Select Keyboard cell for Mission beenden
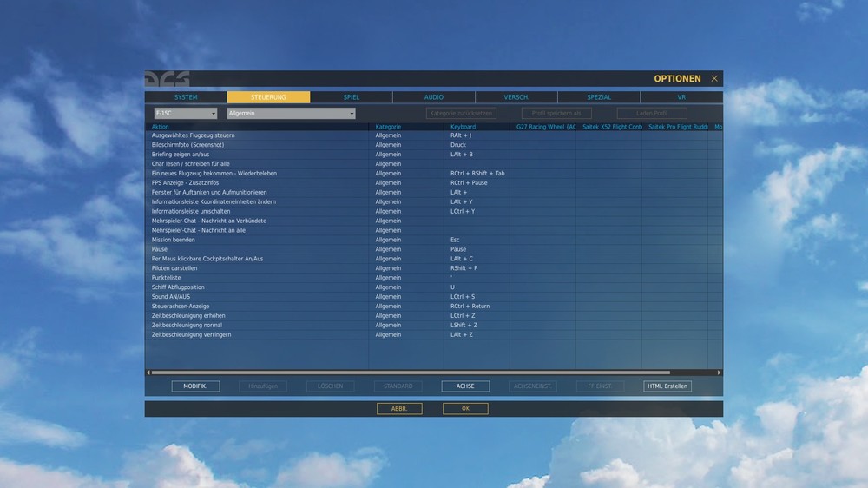The height and width of the screenshot is (488, 868). [476, 240]
